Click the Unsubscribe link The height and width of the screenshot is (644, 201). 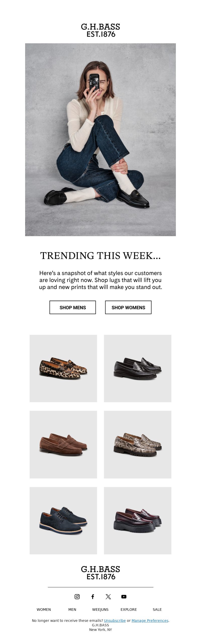pos(115,621)
